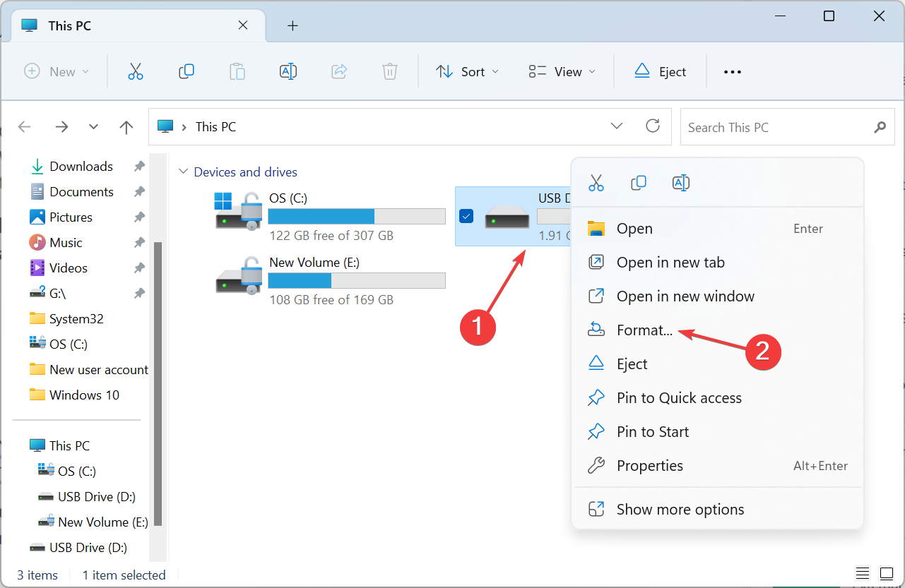Open the Sort dropdown
The width and height of the screenshot is (905, 588).
tap(467, 71)
